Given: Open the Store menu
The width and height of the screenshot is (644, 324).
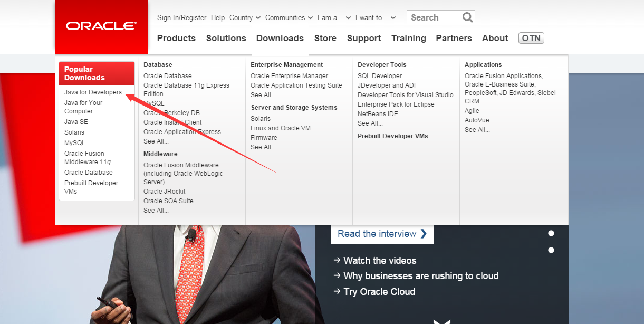Looking at the screenshot, I should click(325, 38).
